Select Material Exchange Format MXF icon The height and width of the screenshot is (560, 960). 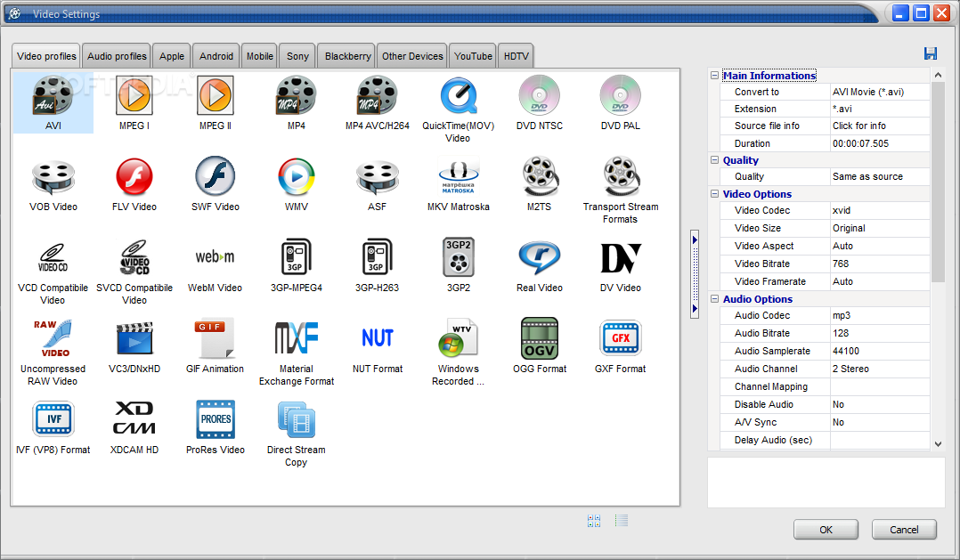(297, 338)
